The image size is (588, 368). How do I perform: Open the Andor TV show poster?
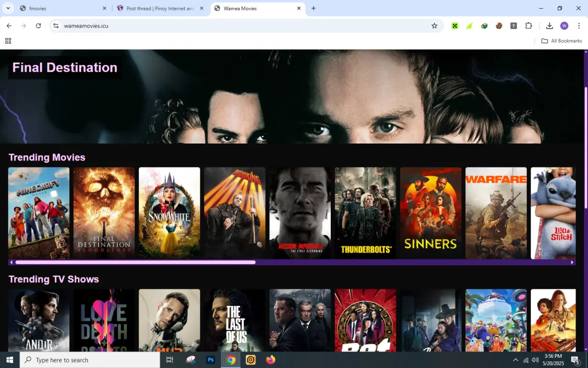point(39,321)
